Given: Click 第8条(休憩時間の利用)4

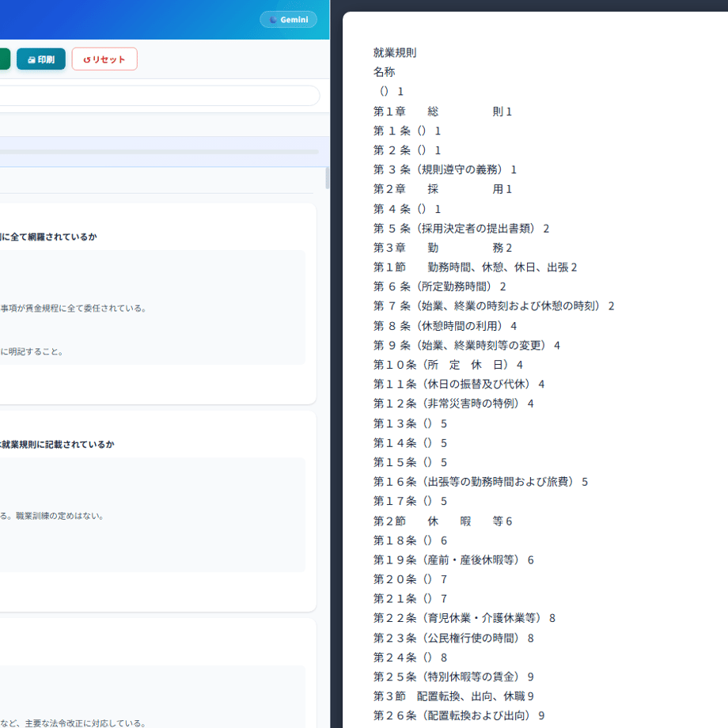Looking at the screenshot, I should click(445, 326).
